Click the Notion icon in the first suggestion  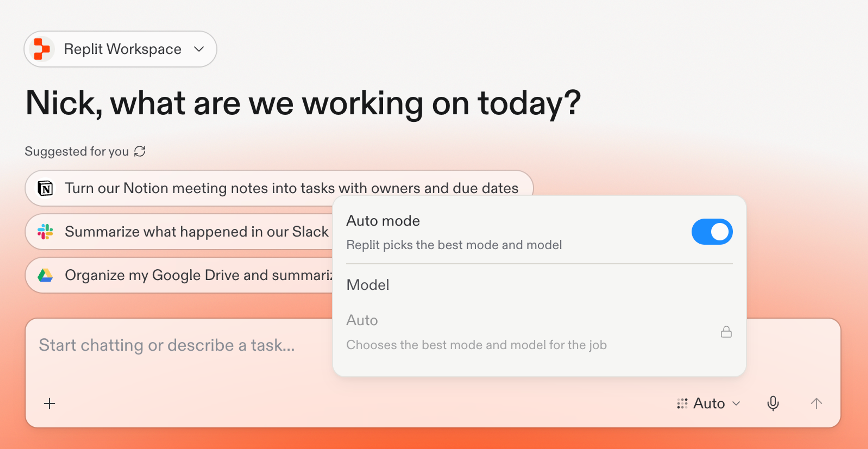click(45, 188)
